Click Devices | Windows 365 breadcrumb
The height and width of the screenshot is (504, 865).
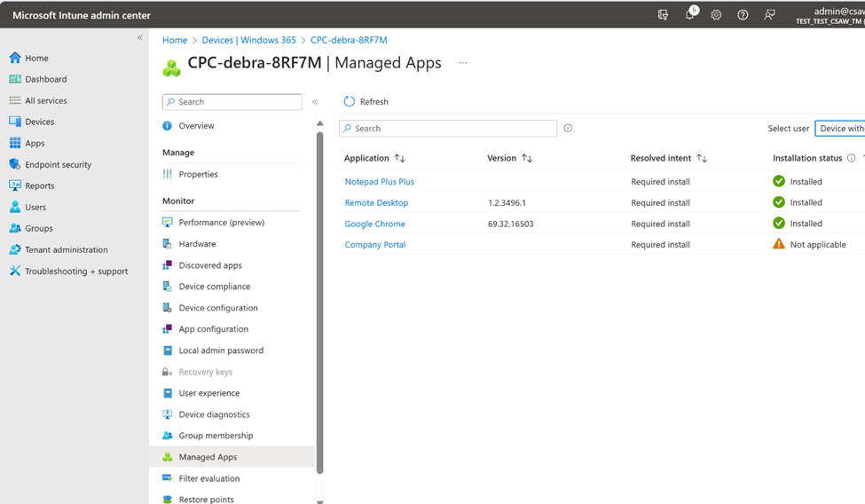[248, 40]
